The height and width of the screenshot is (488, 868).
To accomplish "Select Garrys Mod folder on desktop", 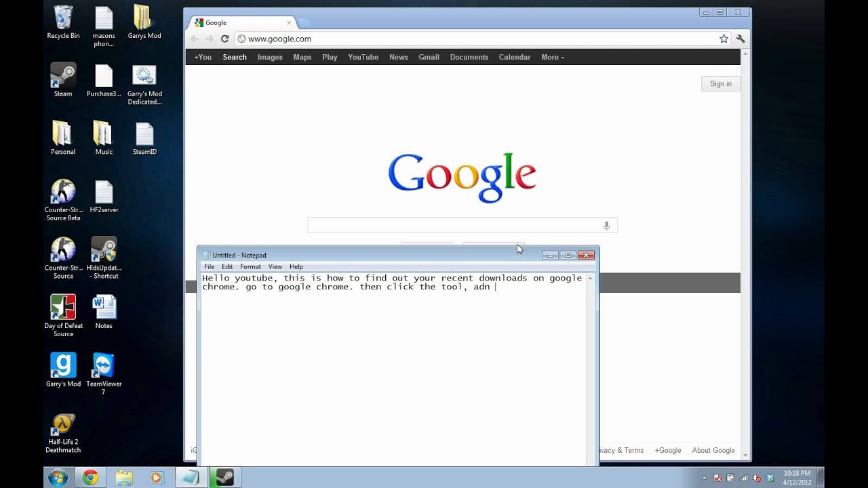I will pos(144,22).
